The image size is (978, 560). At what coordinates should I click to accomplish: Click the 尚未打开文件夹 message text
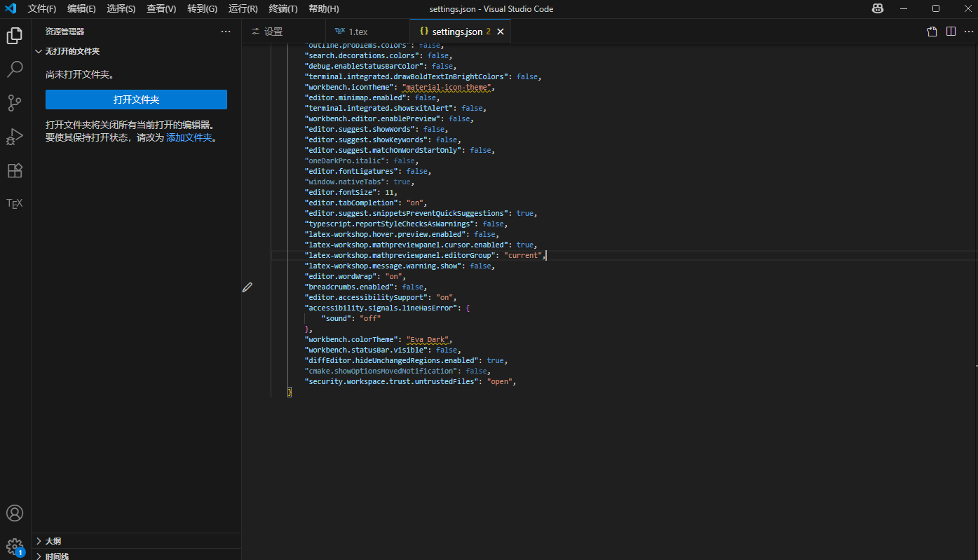point(80,74)
